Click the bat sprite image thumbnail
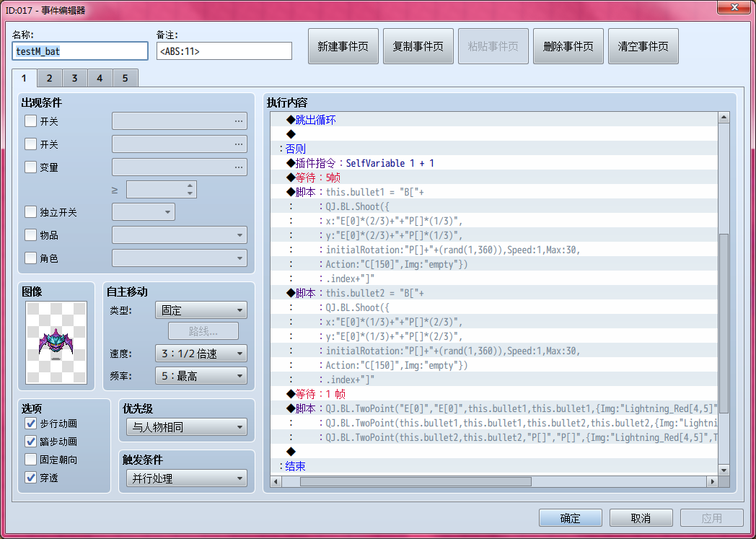The height and width of the screenshot is (539, 756). tap(56, 343)
